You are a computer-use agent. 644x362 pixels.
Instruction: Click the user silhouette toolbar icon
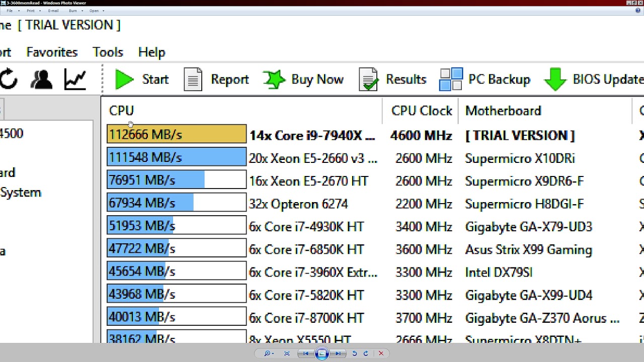tap(41, 79)
